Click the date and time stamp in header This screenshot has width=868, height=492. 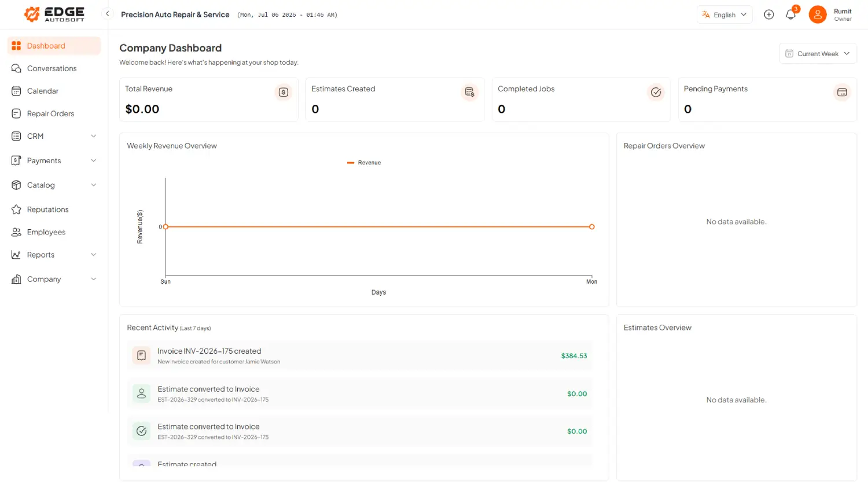(x=287, y=15)
